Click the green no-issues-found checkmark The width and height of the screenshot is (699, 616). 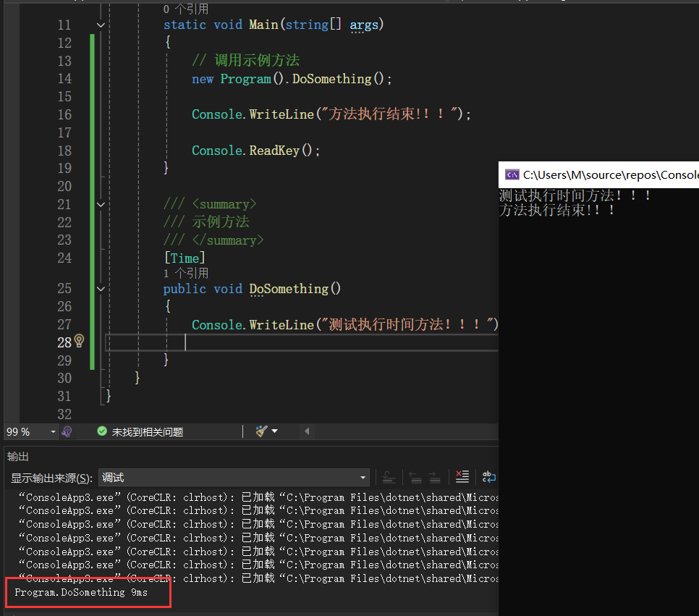point(101,431)
